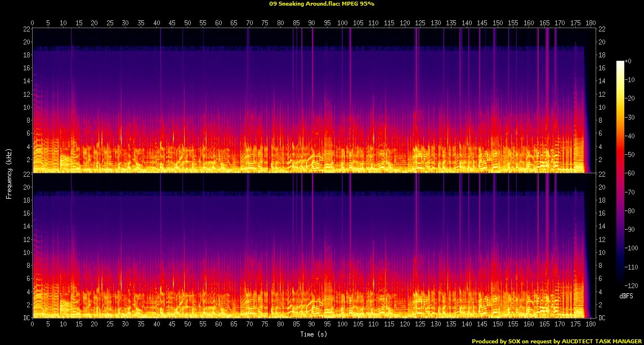The width and height of the screenshot is (644, 345).
Task: Click the 22 kHz label at top-right of the upper channel
Action: tap(601, 29)
